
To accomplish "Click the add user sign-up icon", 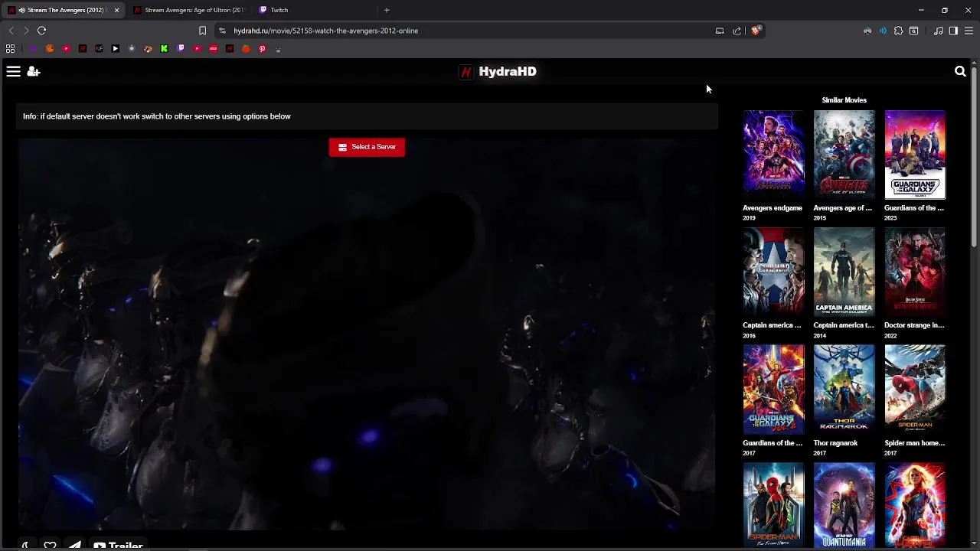I will click(34, 71).
